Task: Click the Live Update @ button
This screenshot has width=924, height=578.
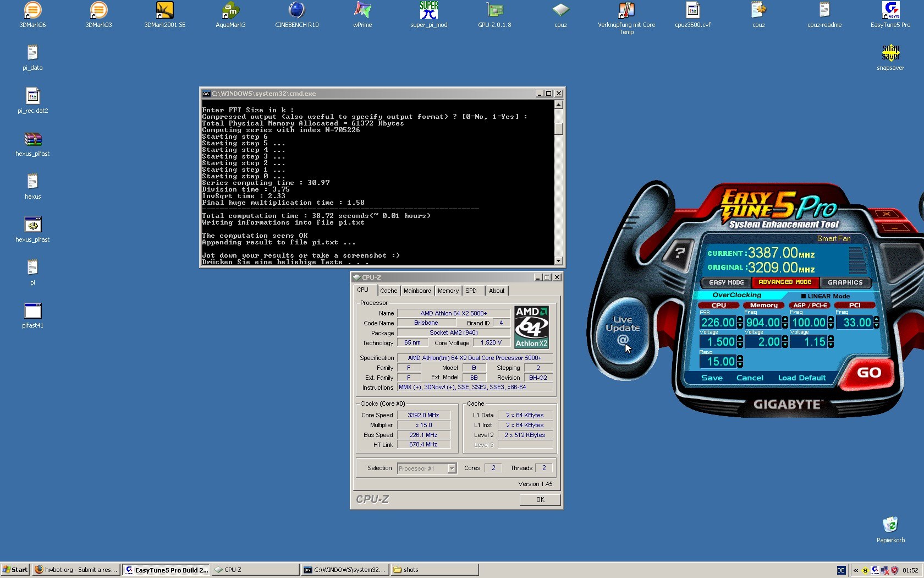Action: (623, 329)
